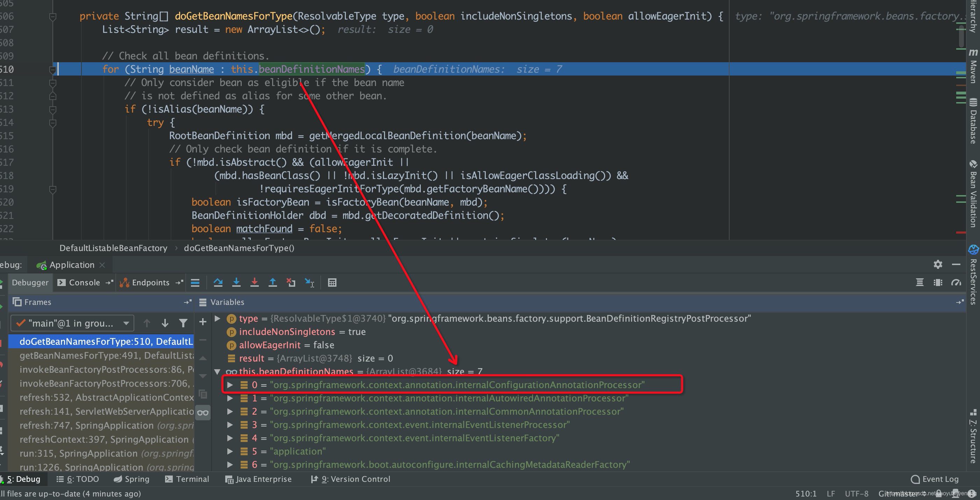Expand list element 1 internalAutowiredAnnotationProcessor

pyautogui.click(x=230, y=398)
